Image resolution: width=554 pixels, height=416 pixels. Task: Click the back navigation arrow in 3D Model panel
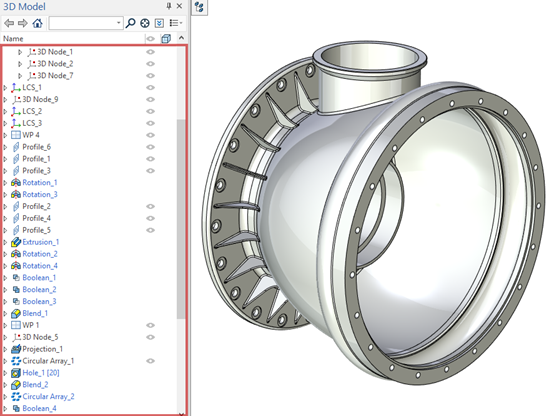coord(9,23)
